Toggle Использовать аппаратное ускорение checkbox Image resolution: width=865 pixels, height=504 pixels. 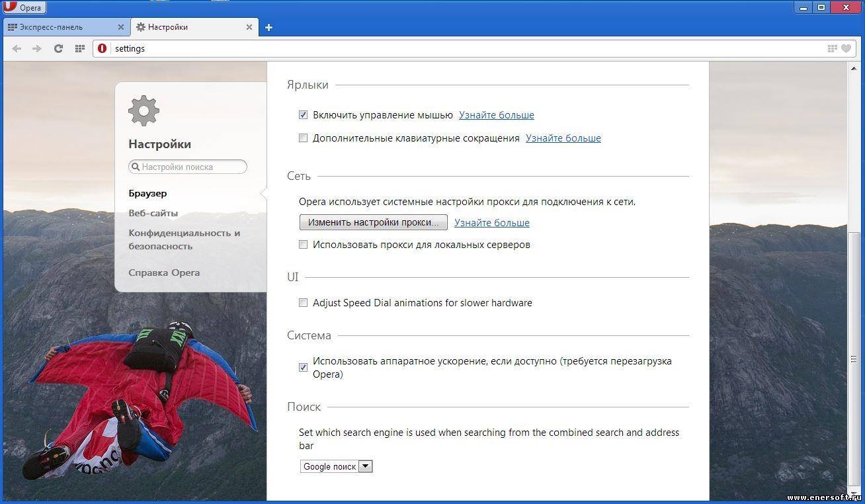pos(303,367)
